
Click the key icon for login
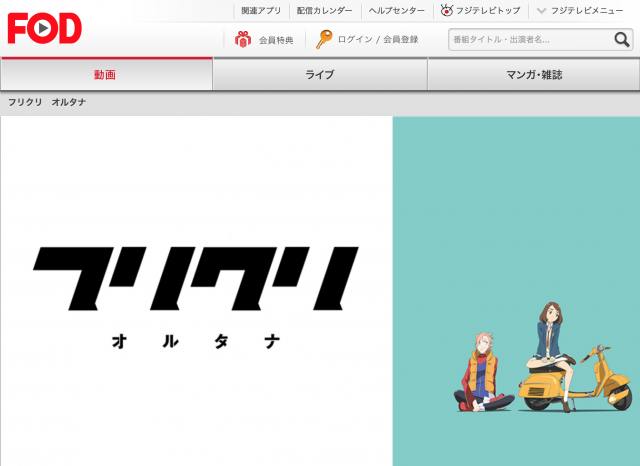[x=323, y=40]
